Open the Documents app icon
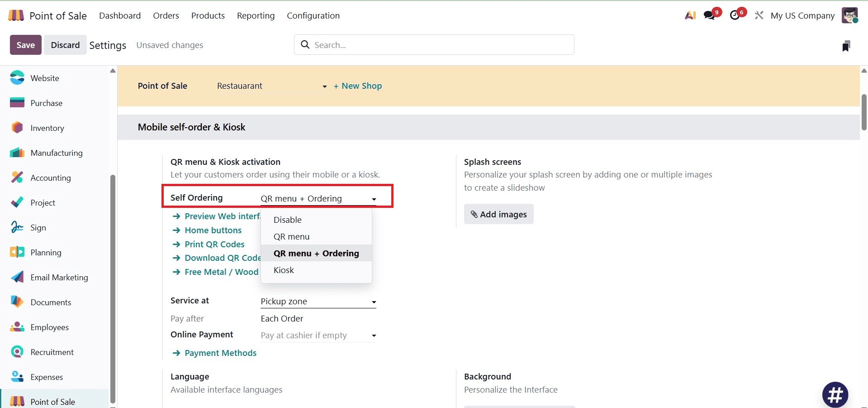868x408 pixels. click(x=17, y=302)
